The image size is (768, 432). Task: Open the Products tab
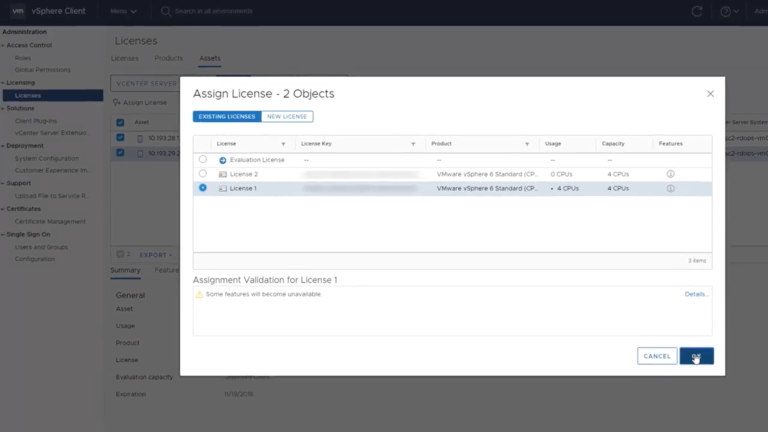168,58
